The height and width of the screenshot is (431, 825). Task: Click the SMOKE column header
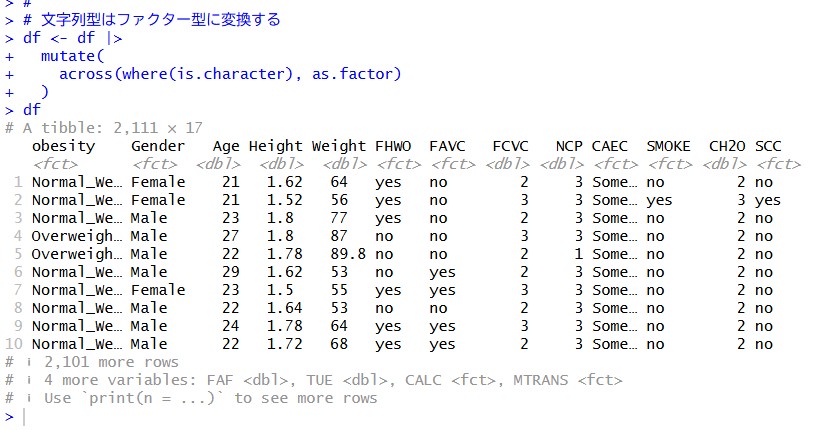[x=668, y=146]
